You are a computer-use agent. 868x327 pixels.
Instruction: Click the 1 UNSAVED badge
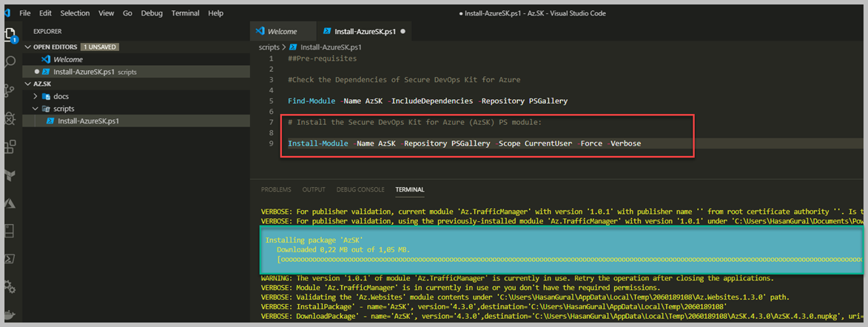tap(100, 47)
